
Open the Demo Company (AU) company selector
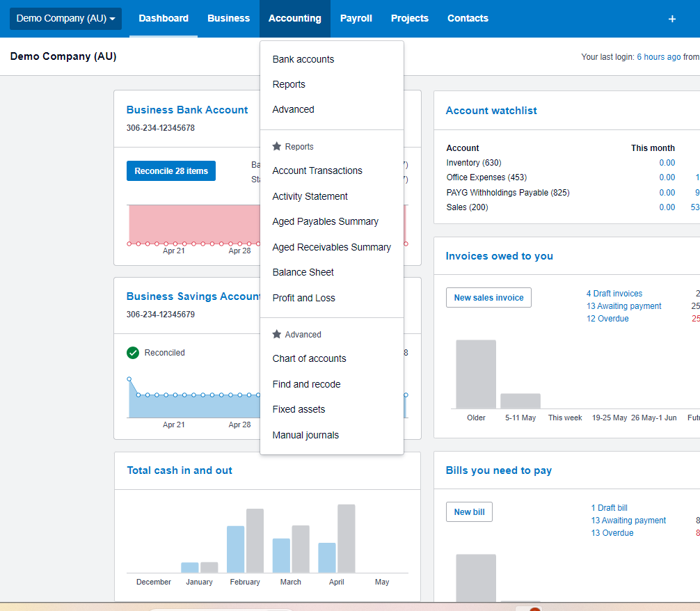(65, 19)
